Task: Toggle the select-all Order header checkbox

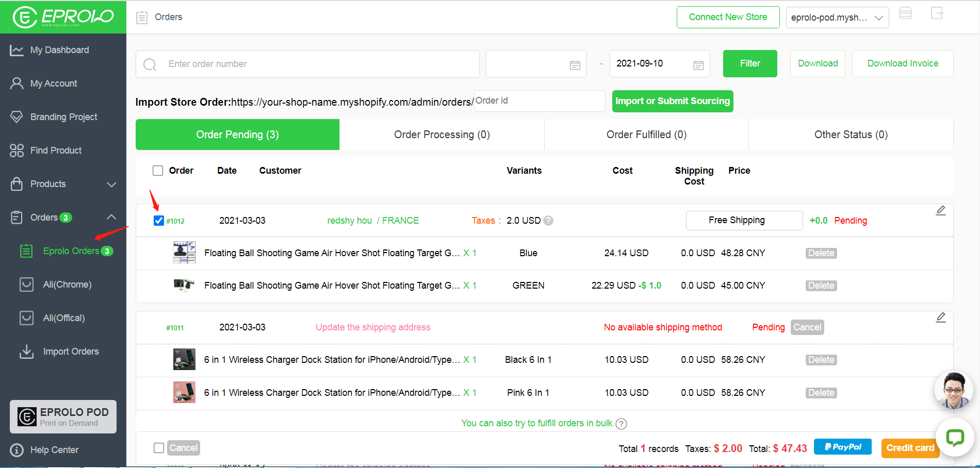Action: click(158, 171)
